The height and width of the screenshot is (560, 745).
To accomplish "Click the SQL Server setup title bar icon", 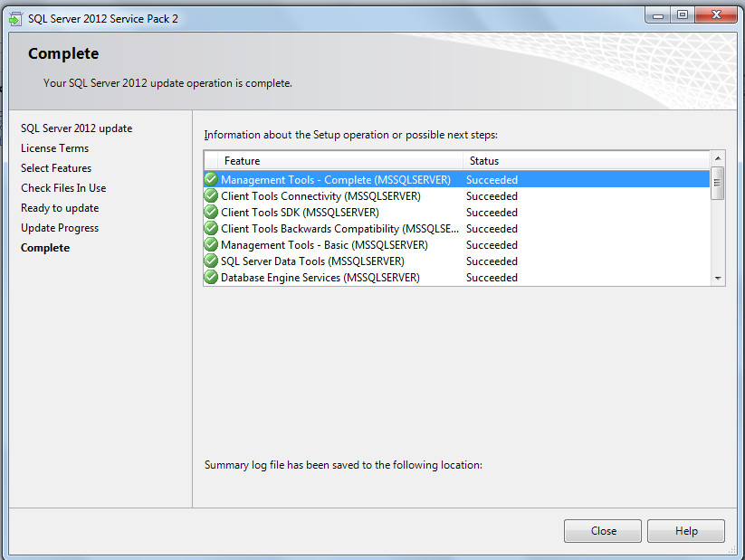I will [x=15, y=19].
